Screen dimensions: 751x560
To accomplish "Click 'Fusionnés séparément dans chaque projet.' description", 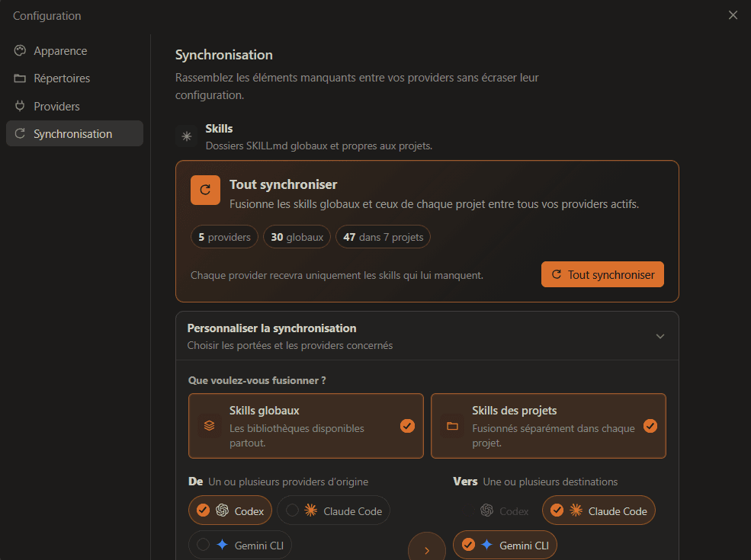I will (x=554, y=436).
